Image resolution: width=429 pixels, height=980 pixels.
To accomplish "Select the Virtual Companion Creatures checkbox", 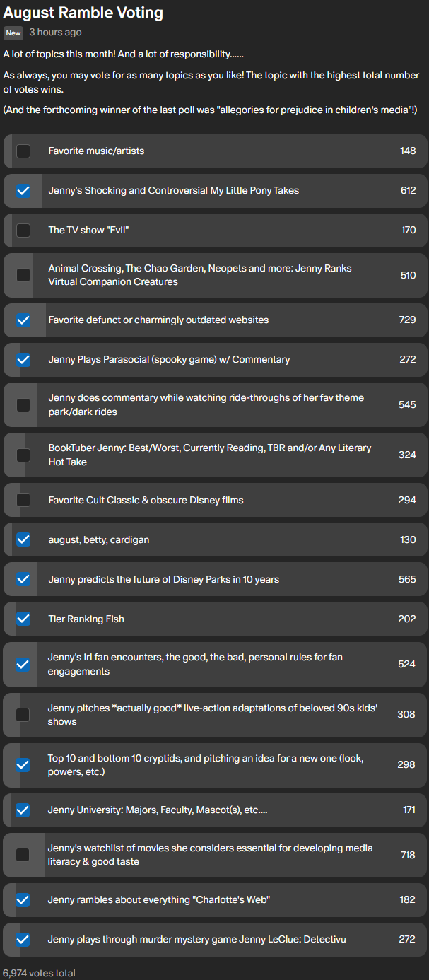I will pos(23,275).
